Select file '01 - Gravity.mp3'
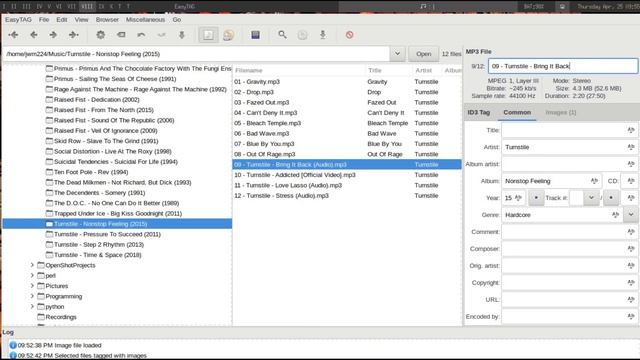640x360 pixels. [x=347, y=82]
